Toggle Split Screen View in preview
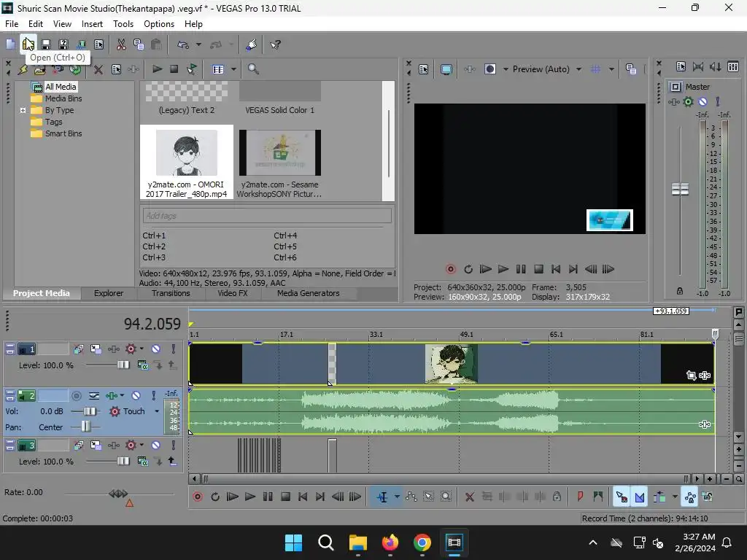 (x=490, y=69)
